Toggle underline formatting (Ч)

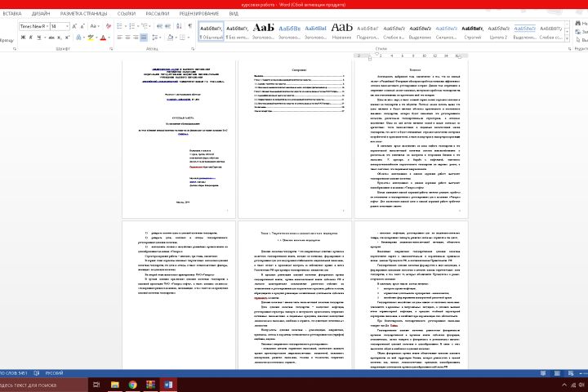38,38
